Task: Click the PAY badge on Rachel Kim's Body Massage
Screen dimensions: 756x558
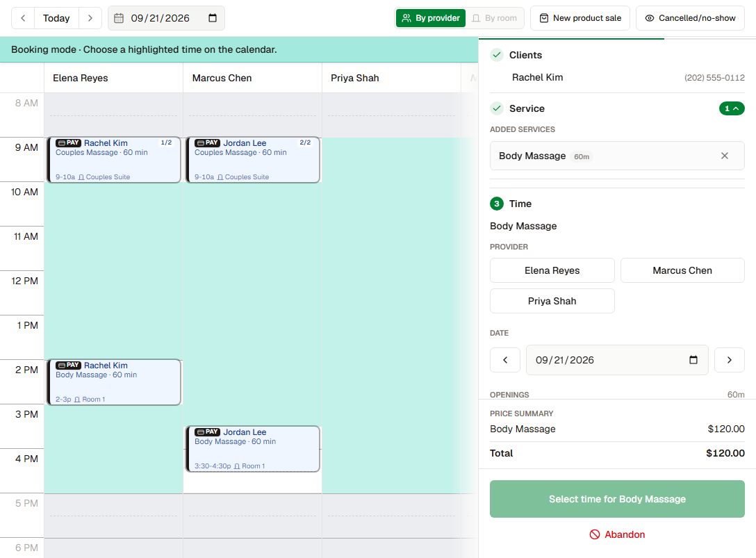Action: (x=68, y=365)
